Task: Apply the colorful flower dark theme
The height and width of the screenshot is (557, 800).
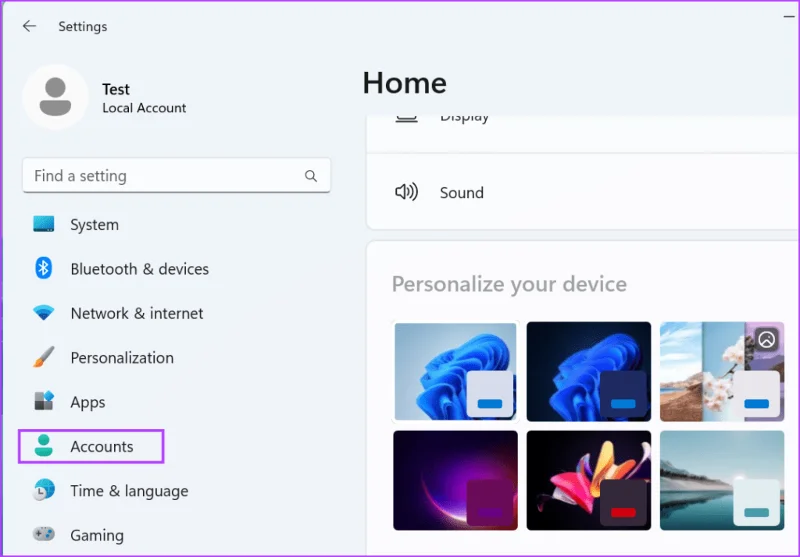Action: [588, 480]
